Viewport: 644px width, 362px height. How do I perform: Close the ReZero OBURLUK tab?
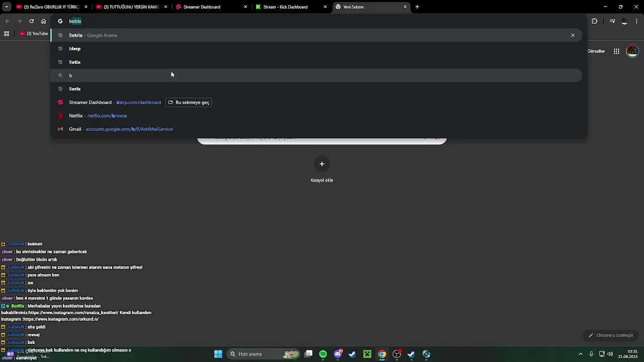click(x=86, y=7)
